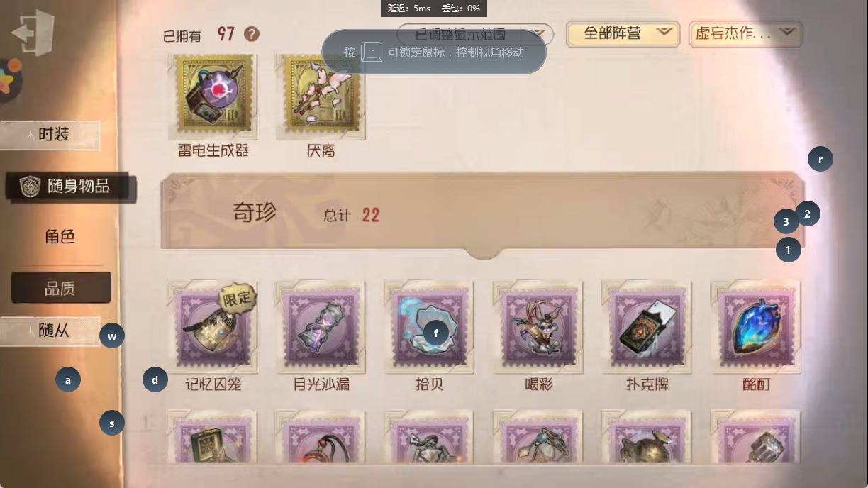Open the 虚妄杰作 quality dropdown
This screenshot has width=868, height=488.
click(745, 33)
